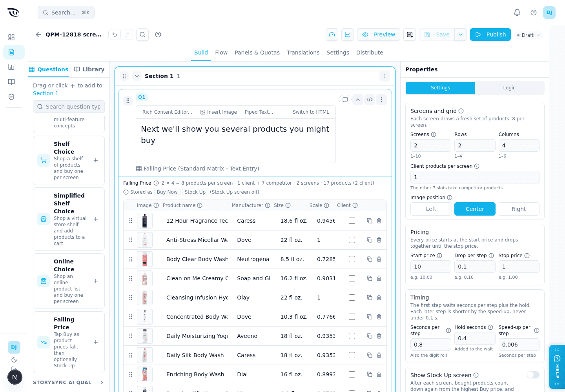The height and width of the screenshot is (392, 565).
Task: Add the Shelf Choice question type
Action: (x=96, y=160)
